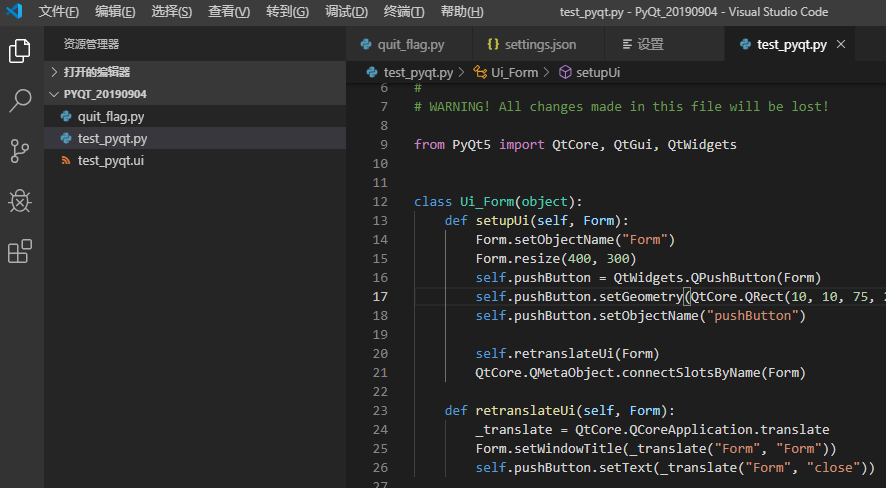886x488 pixels.
Task: Click braces icon on settings.json tab
Action: [x=493, y=44]
